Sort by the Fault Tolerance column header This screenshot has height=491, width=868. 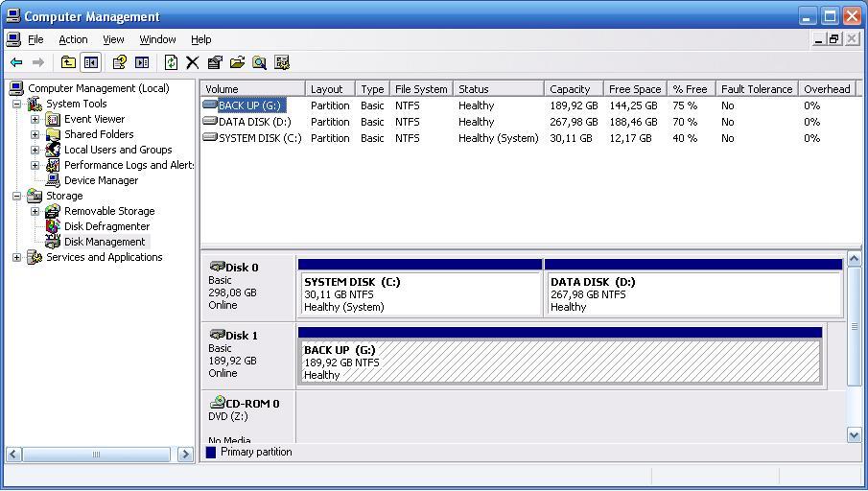(x=757, y=88)
